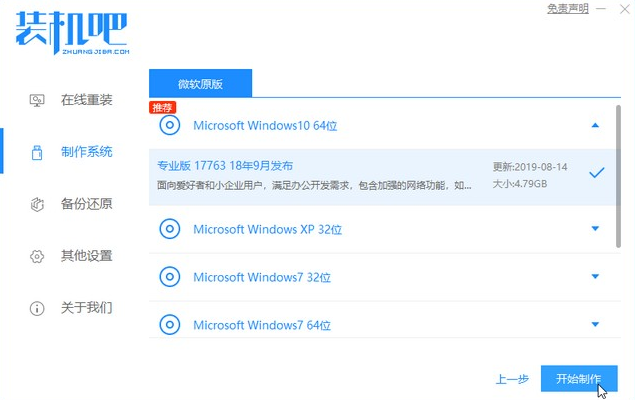Click the Windows XP 32位 disc icon
Image resolution: width=635 pixels, height=400 pixels.
click(170, 229)
